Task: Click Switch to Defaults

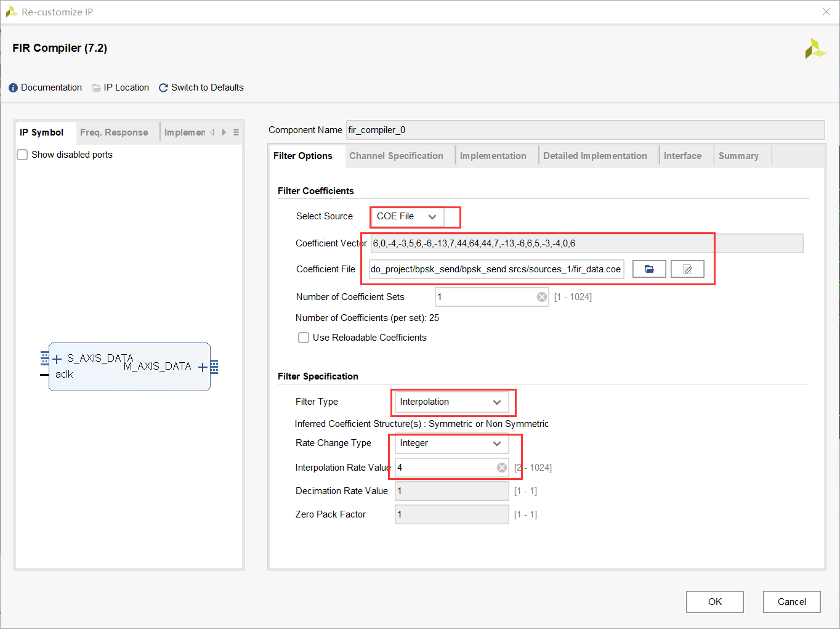Action: coord(201,87)
